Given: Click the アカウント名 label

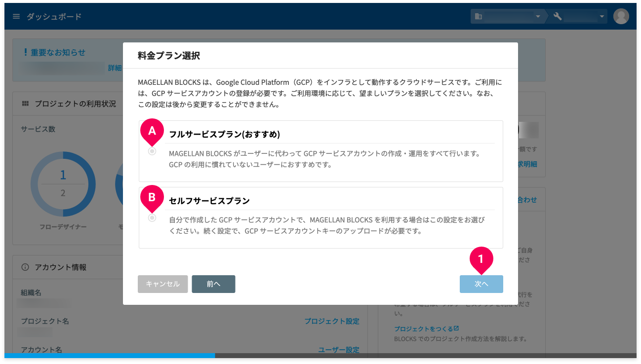Looking at the screenshot, I should [41, 350].
